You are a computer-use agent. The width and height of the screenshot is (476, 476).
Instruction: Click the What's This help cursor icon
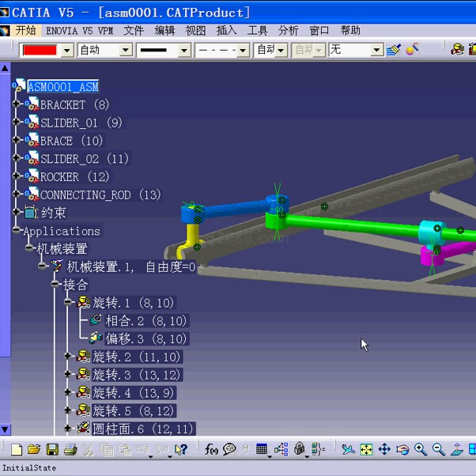pyautogui.click(x=181, y=450)
